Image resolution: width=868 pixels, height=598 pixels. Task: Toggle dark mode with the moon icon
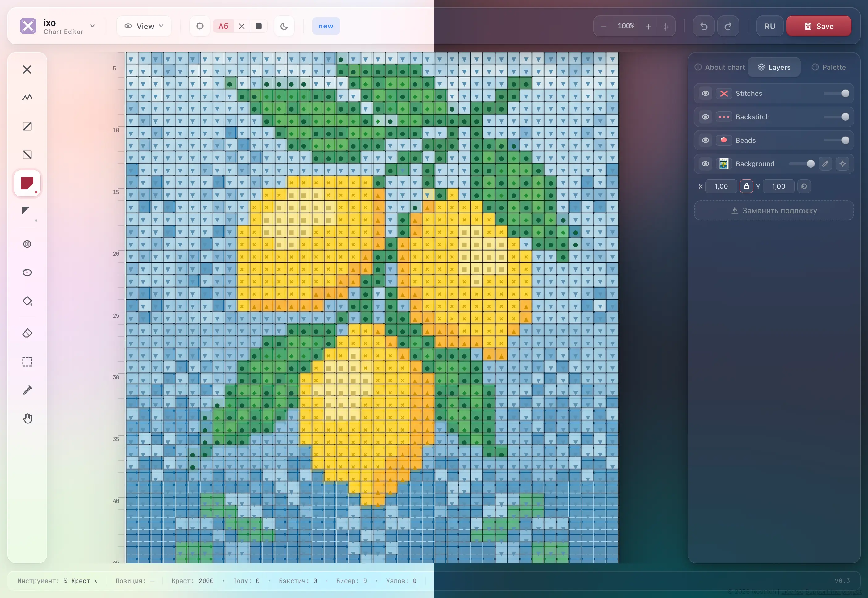pos(284,26)
